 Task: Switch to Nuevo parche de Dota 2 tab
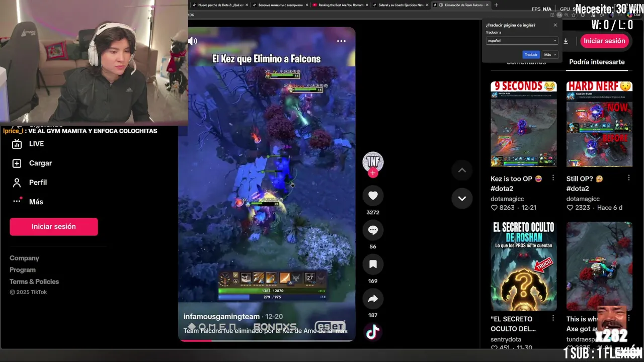(x=221, y=5)
